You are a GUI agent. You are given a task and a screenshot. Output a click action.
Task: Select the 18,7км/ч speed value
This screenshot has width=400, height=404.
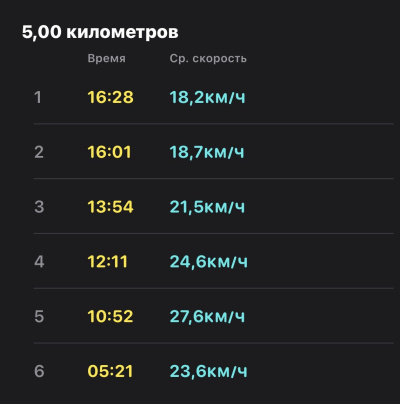(207, 152)
